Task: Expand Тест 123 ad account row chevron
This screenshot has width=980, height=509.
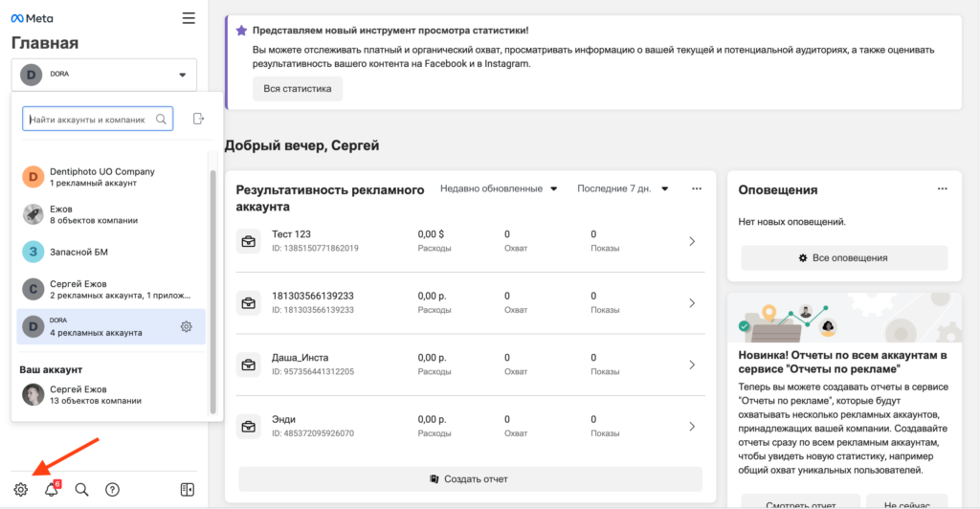Action: (x=692, y=242)
